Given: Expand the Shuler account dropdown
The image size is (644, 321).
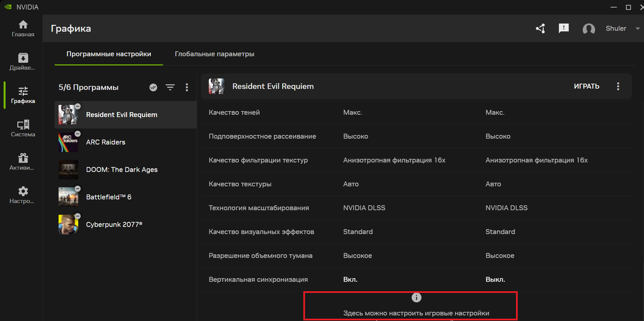Looking at the screenshot, I should 637,28.
